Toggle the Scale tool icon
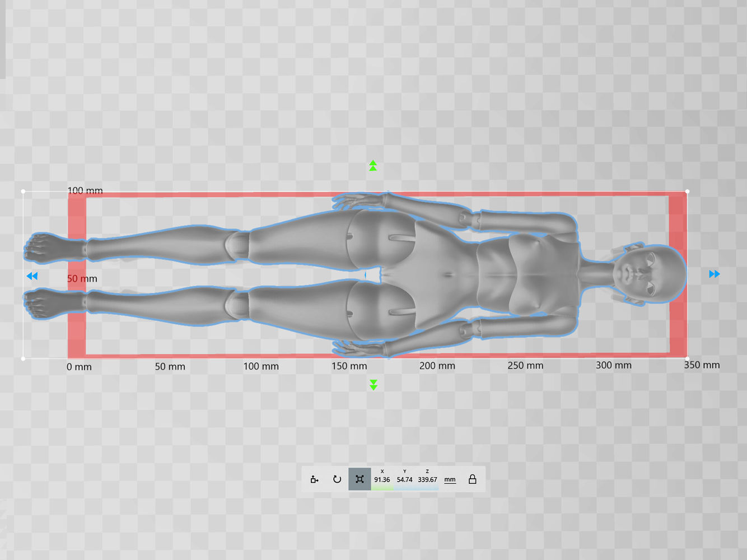This screenshot has width=747, height=560. [x=360, y=479]
